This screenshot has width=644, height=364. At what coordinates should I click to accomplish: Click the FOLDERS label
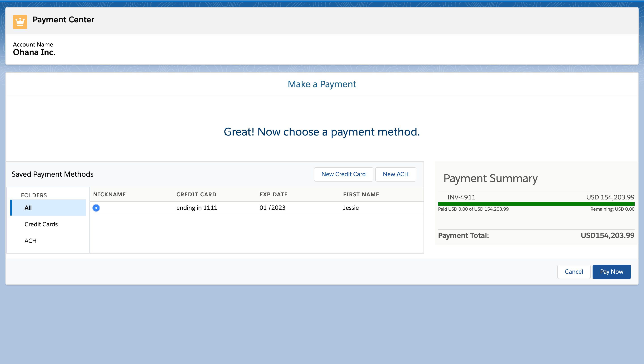(34, 195)
